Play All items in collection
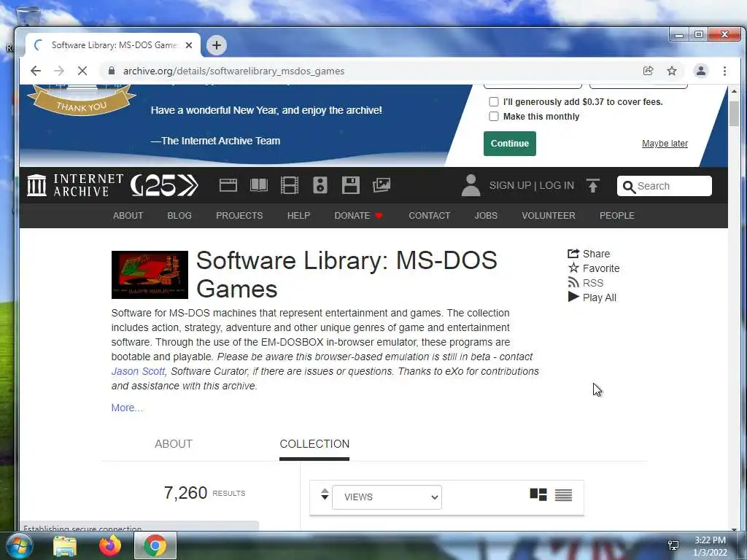The image size is (747, 560). pos(592,297)
